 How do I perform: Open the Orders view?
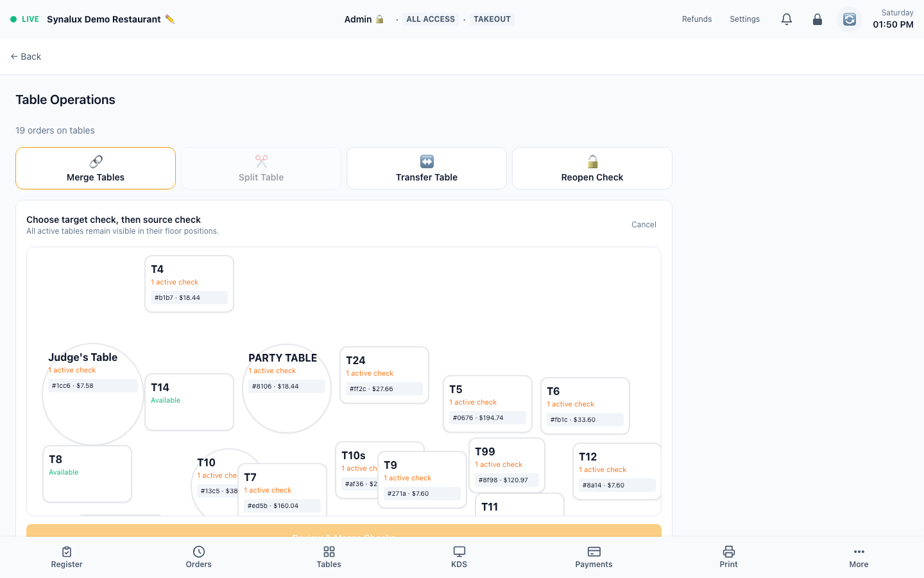[x=199, y=557]
